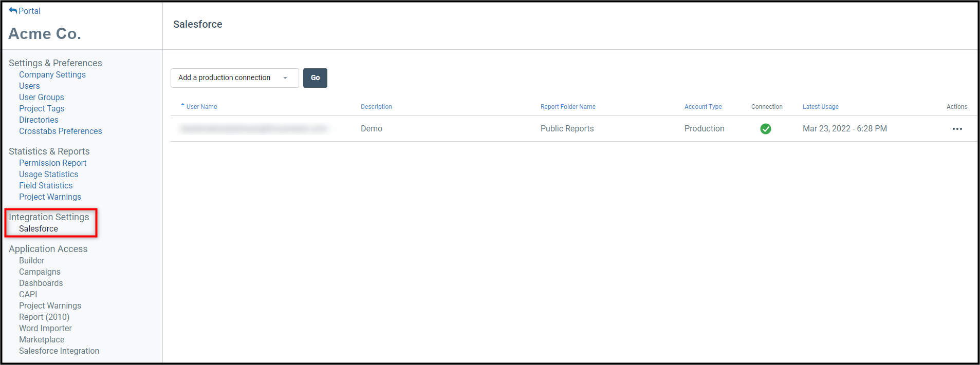Click Campaigns under Application Access
This screenshot has width=980, height=365.
click(x=40, y=272)
